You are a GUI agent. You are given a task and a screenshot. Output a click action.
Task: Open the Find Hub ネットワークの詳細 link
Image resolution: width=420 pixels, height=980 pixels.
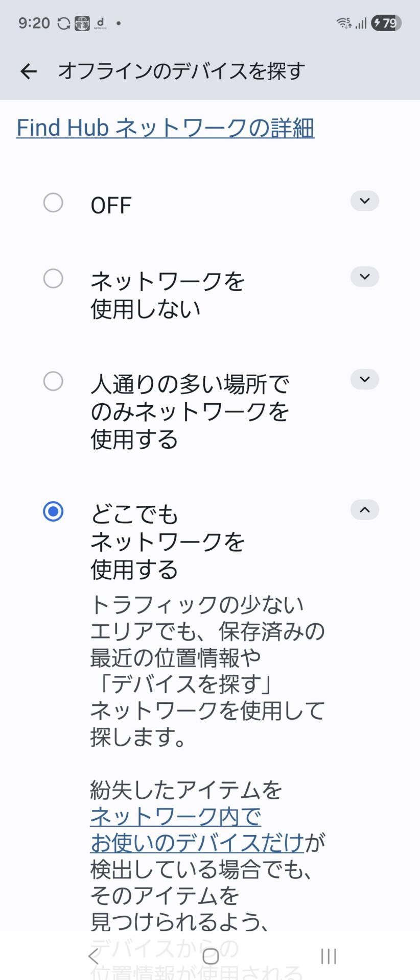coord(165,128)
